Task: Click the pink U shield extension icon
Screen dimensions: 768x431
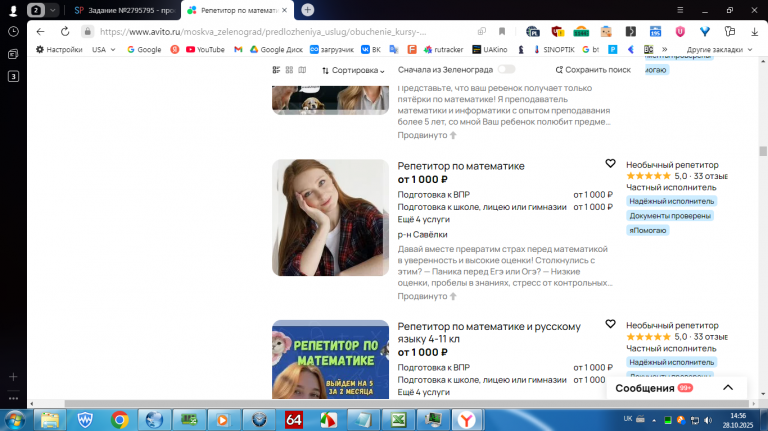Action: pos(680,32)
